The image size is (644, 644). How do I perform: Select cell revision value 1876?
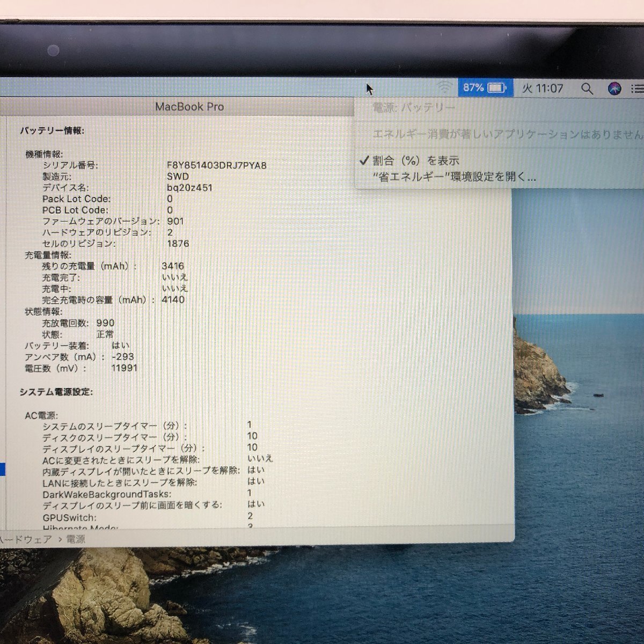[x=178, y=244]
